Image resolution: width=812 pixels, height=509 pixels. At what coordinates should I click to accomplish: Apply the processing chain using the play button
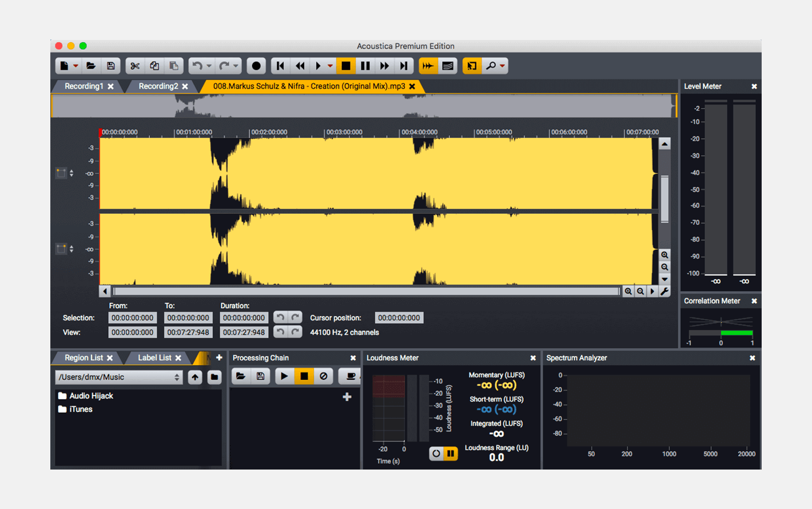tap(284, 376)
